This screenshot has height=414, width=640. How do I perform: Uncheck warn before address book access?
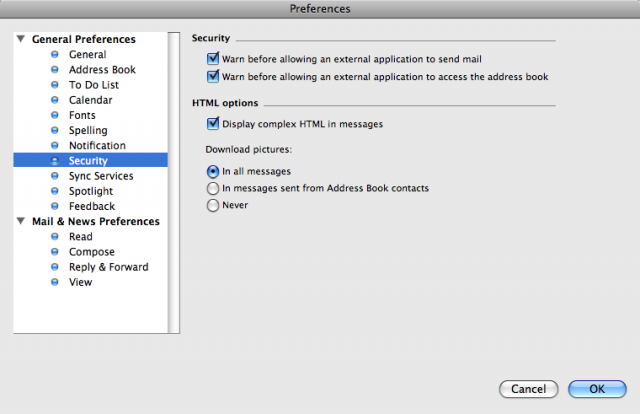(213, 76)
